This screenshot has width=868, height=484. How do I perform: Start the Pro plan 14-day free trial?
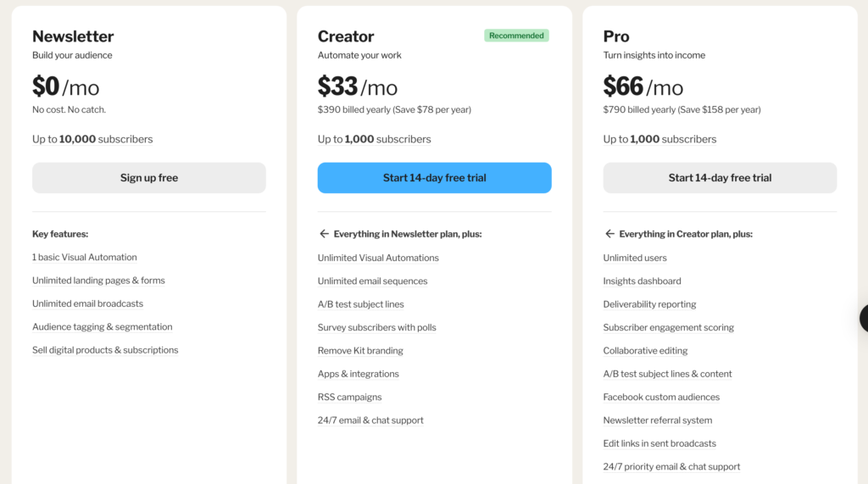(x=720, y=178)
